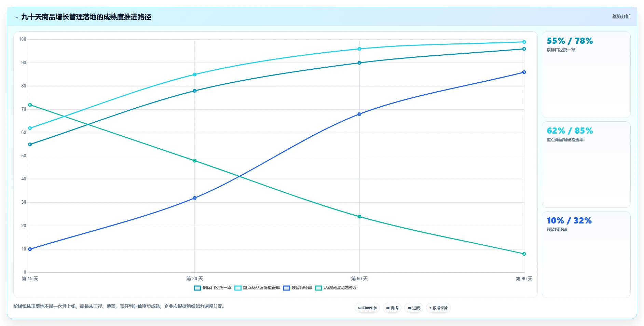Click the 趋势分析 label in the header
The image size is (644, 326).
pyautogui.click(x=621, y=16)
